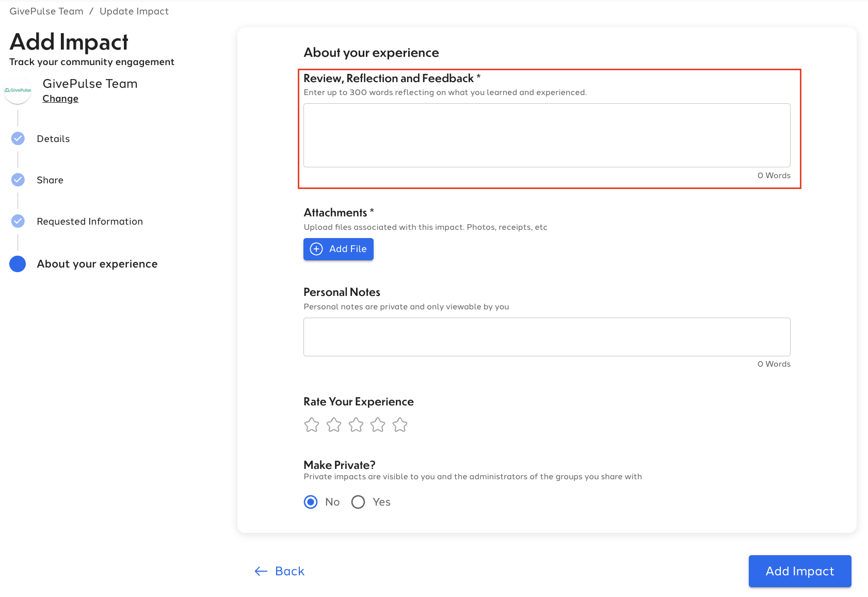Click the Make Private? heading
This screenshot has height=597, width=868.
(340, 465)
